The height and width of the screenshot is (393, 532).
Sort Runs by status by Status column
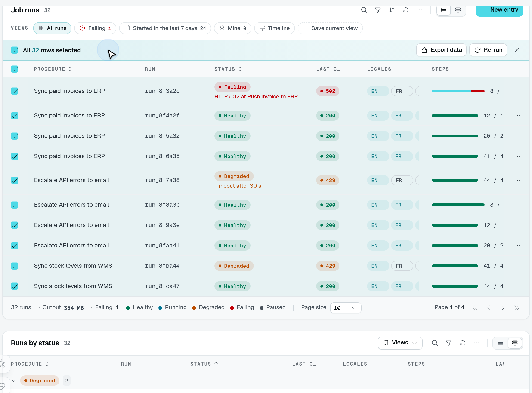(x=204, y=364)
